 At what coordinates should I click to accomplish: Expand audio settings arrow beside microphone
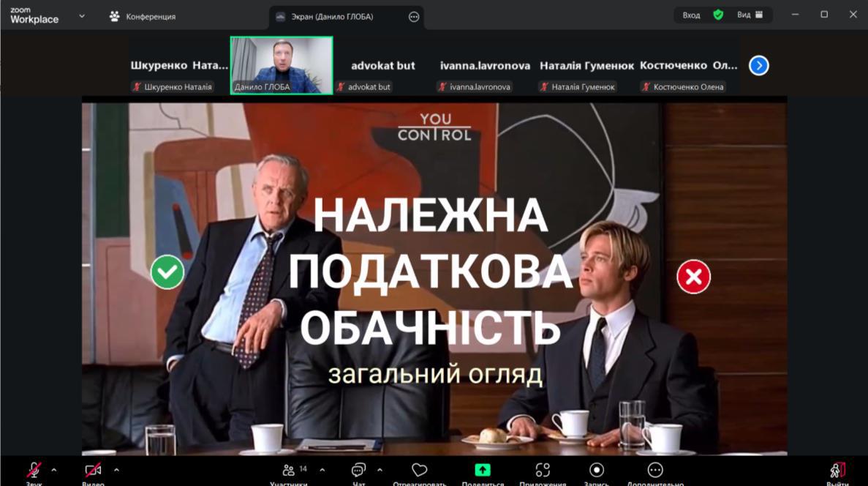[54, 470]
